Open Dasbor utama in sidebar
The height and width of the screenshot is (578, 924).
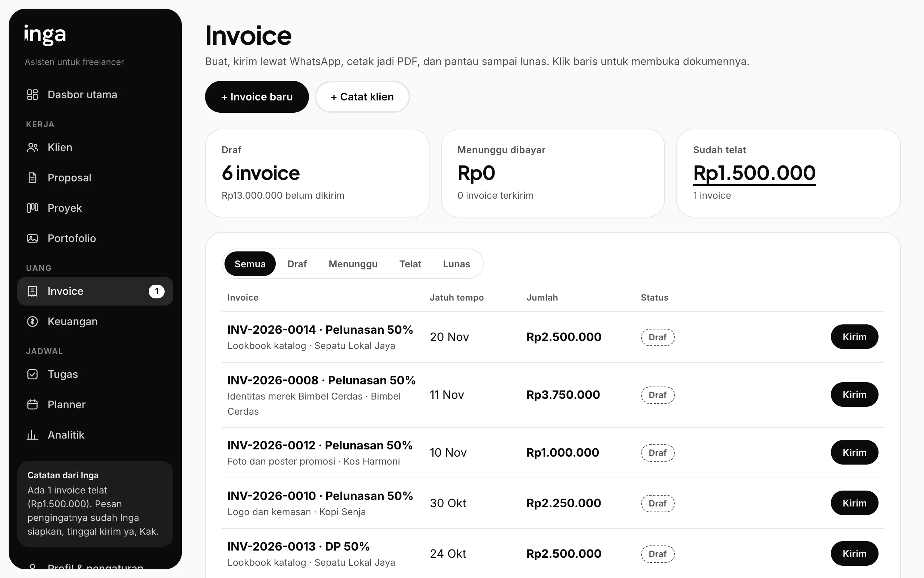point(95,94)
